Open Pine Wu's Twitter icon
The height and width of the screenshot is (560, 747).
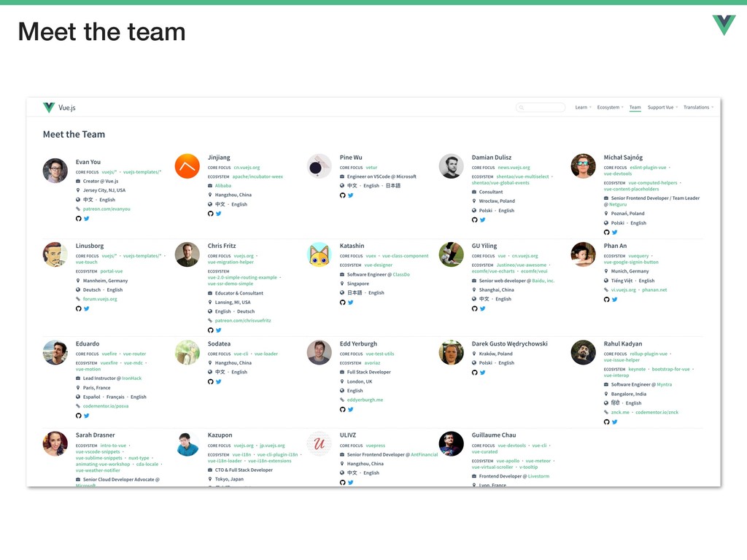tap(351, 195)
